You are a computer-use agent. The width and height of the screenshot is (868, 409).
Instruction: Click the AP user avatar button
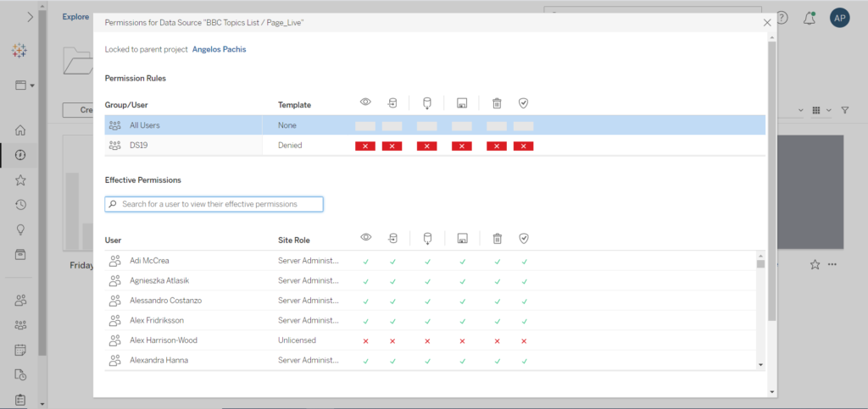coord(839,18)
